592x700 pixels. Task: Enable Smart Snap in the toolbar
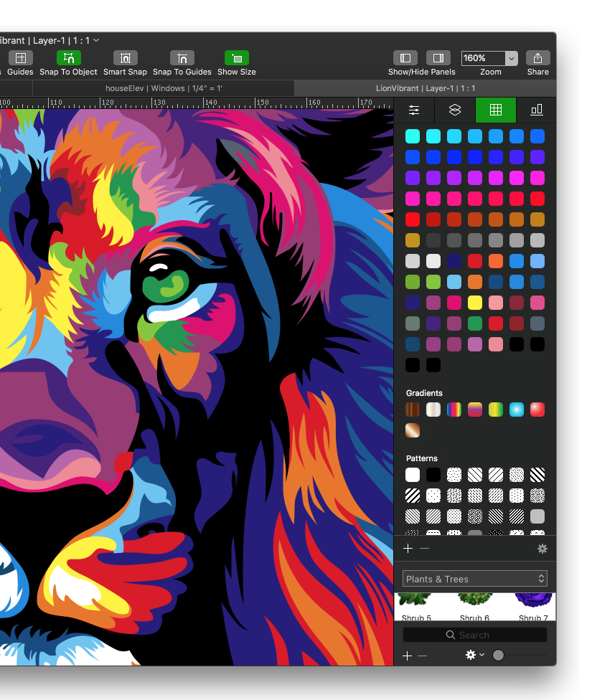125,58
